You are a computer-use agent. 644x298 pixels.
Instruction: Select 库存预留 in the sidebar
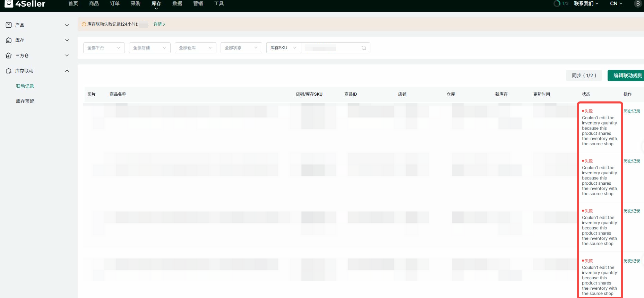tap(25, 101)
